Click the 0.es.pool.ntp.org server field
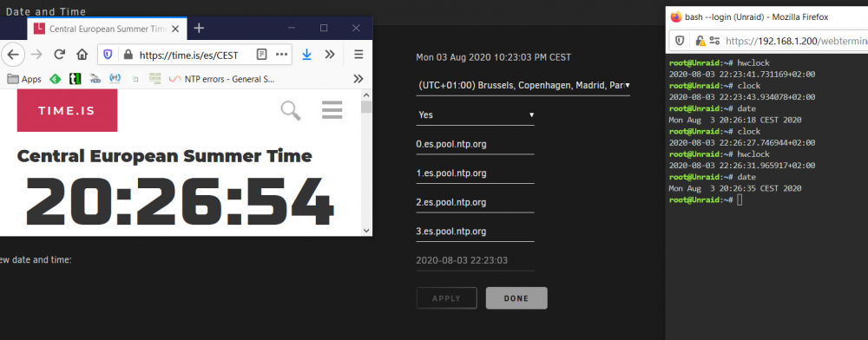 (x=476, y=144)
